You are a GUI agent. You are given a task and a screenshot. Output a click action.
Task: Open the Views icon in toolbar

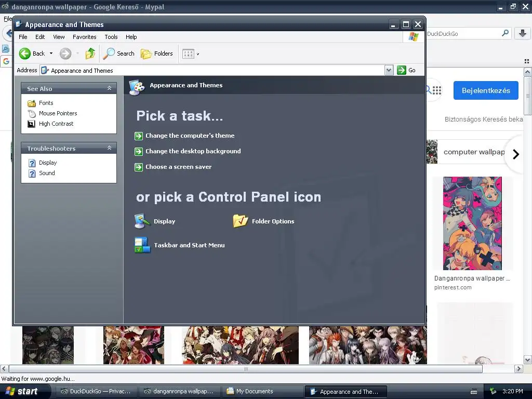coord(188,54)
